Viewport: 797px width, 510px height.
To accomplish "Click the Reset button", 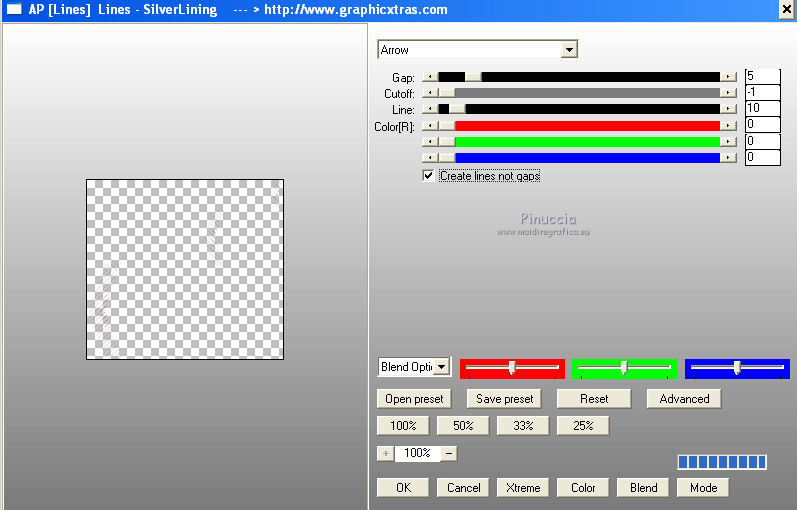I will point(594,399).
